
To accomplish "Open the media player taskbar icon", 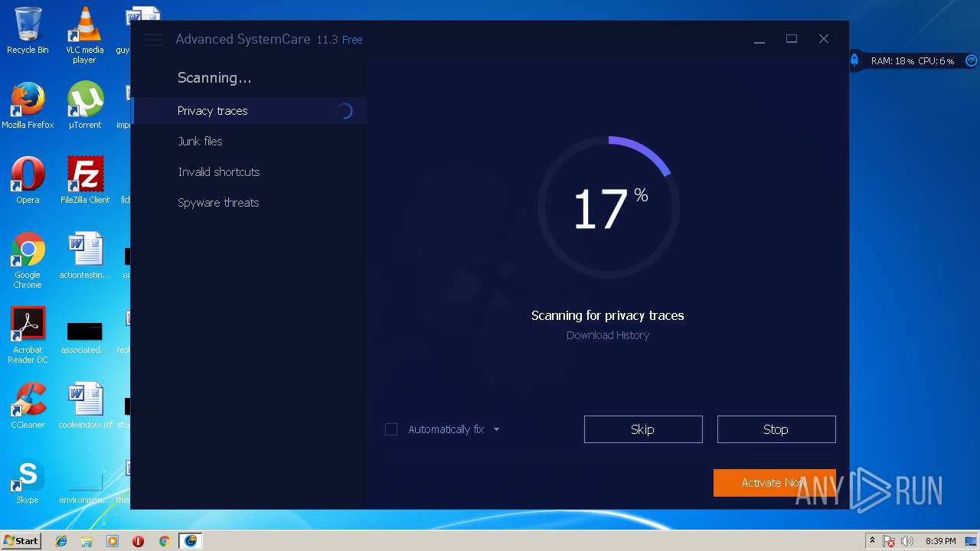I will tap(113, 541).
